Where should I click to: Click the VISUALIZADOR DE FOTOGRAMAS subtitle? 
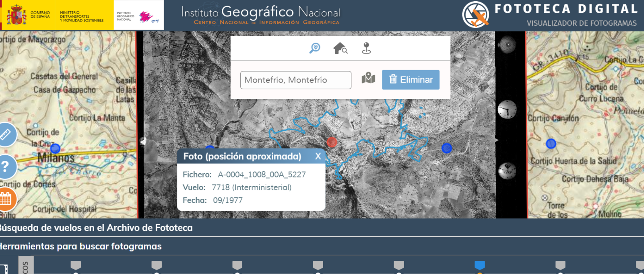pos(582,23)
